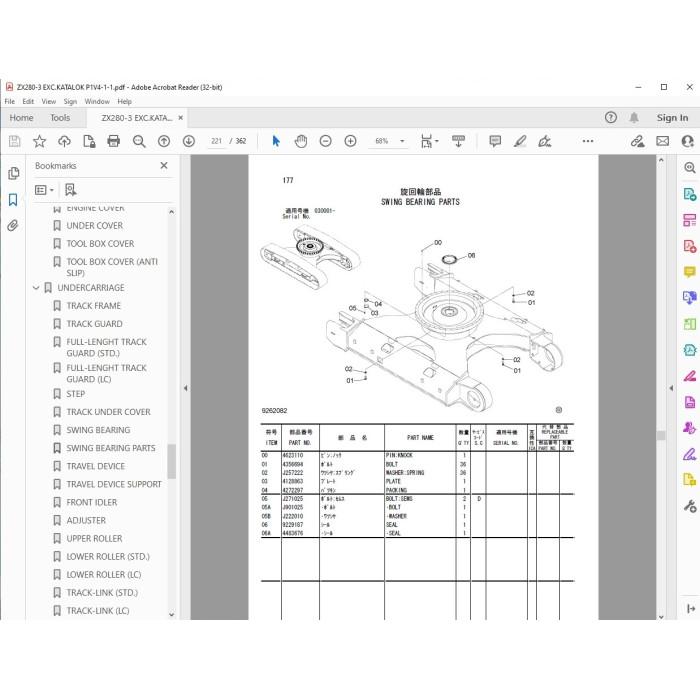Open the Sign menu
Image resolution: width=700 pixels, height=700 pixels.
[70, 102]
